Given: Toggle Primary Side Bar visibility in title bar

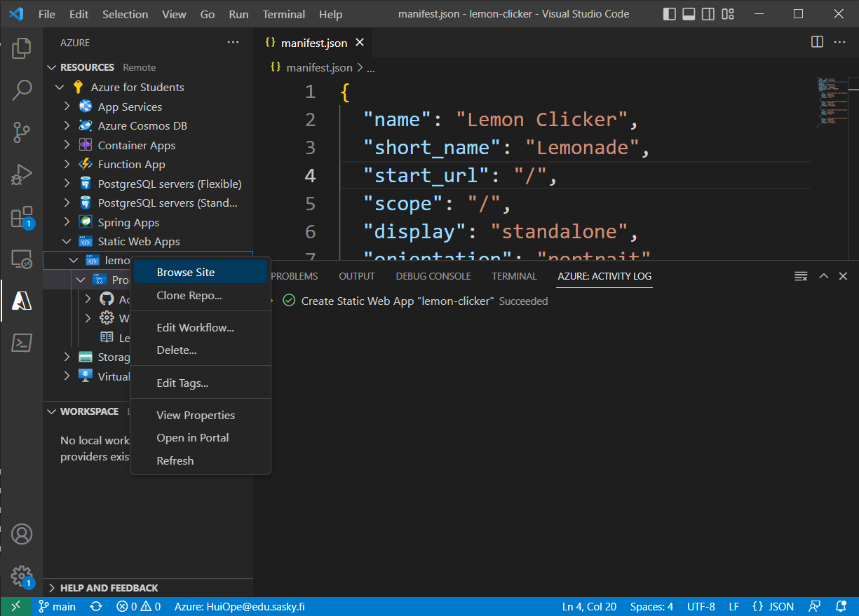Looking at the screenshot, I should pos(670,14).
